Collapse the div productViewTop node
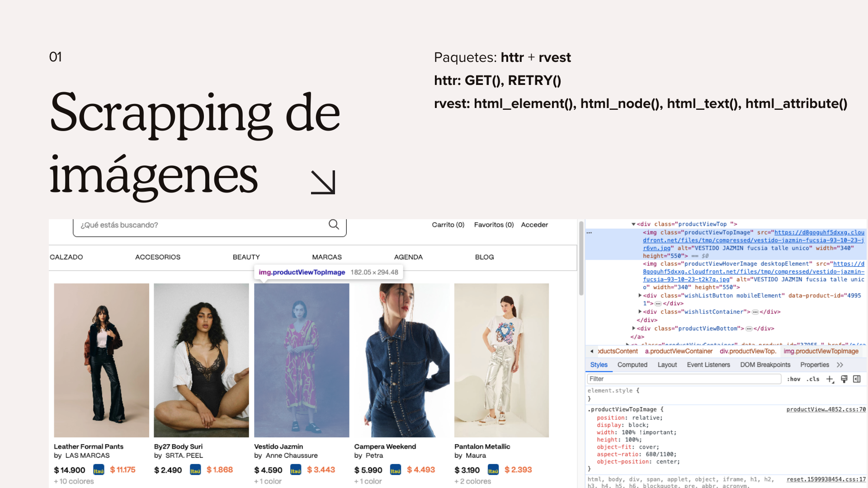The height and width of the screenshot is (488, 868). click(633, 224)
